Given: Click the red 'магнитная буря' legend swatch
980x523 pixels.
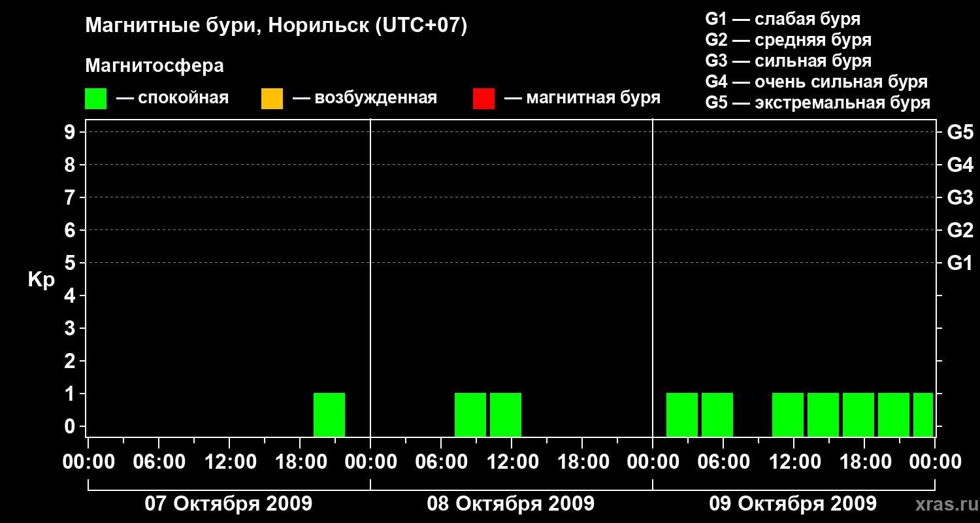Looking at the screenshot, I should coord(483,99).
